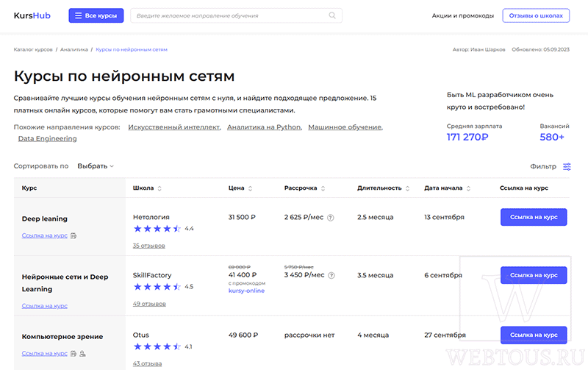The width and height of the screenshot is (588, 370).
Task: Click blue "Ссылка на курс" button for Нетология
Action: coord(534,217)
